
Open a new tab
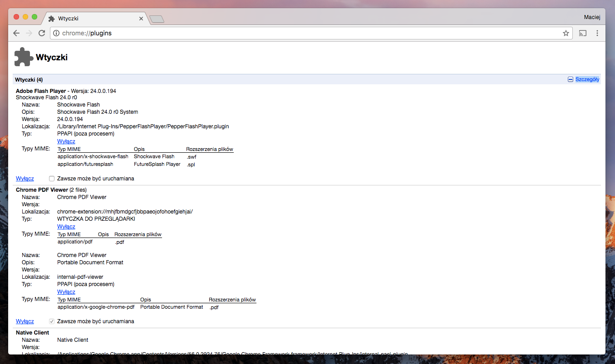[x=157, y=19]
